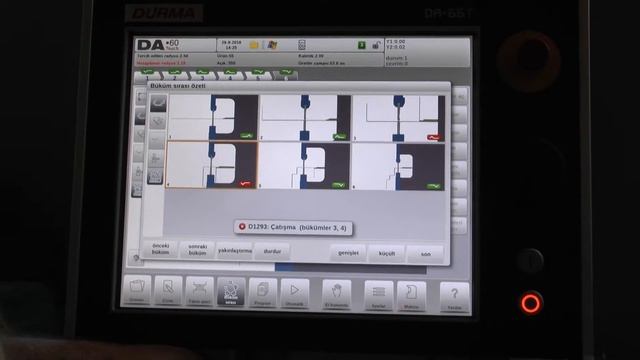Image resolution: width=640 pixels, height=360 pixels.
Task: Click the Y1:0.00 axis readout
Action: [396, 42]
